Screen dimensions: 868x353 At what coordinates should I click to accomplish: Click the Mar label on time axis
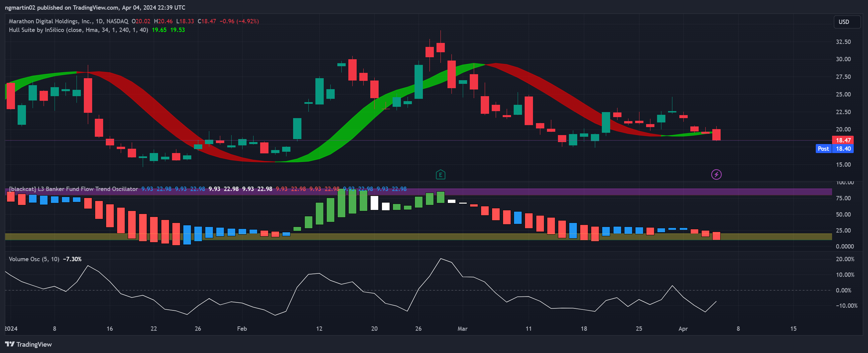click(x=462, y=329)
